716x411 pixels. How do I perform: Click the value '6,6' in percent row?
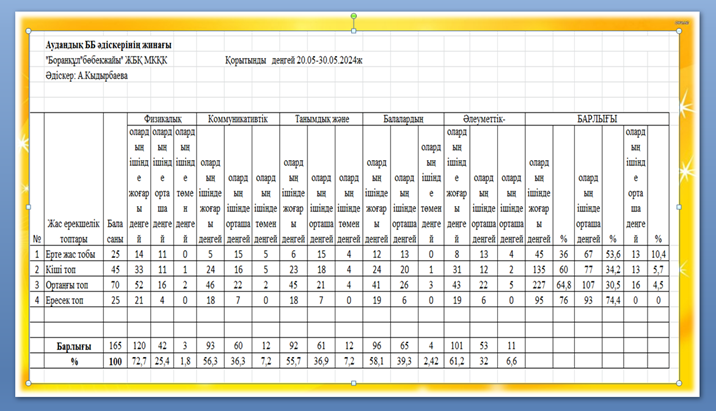(511, 361)
